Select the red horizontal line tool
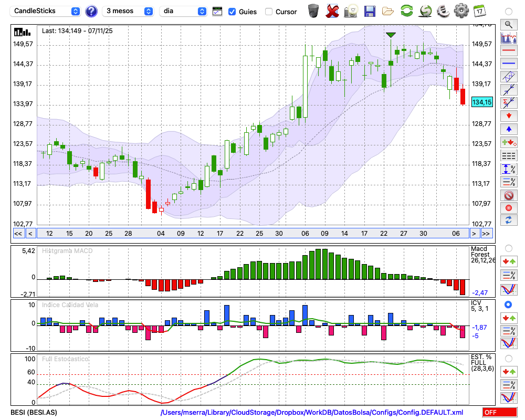This screenshot has width=525, height=420. (508, 51)
